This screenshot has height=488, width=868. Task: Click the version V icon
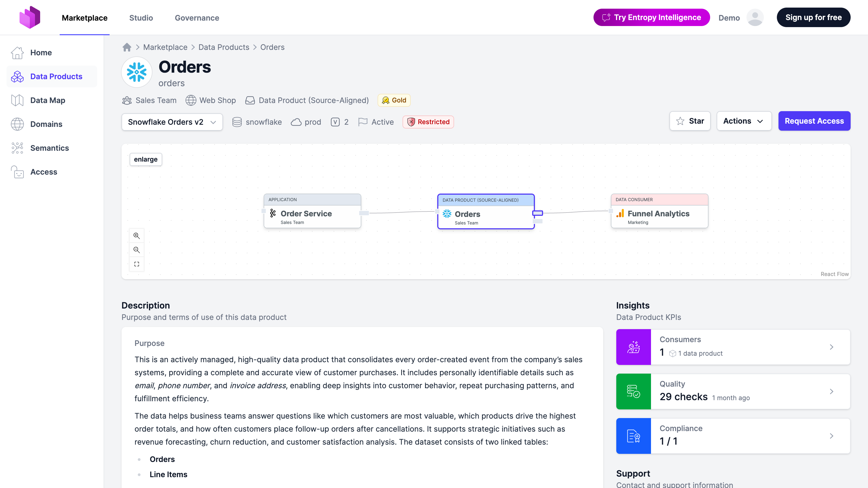[x=335, y=122]
